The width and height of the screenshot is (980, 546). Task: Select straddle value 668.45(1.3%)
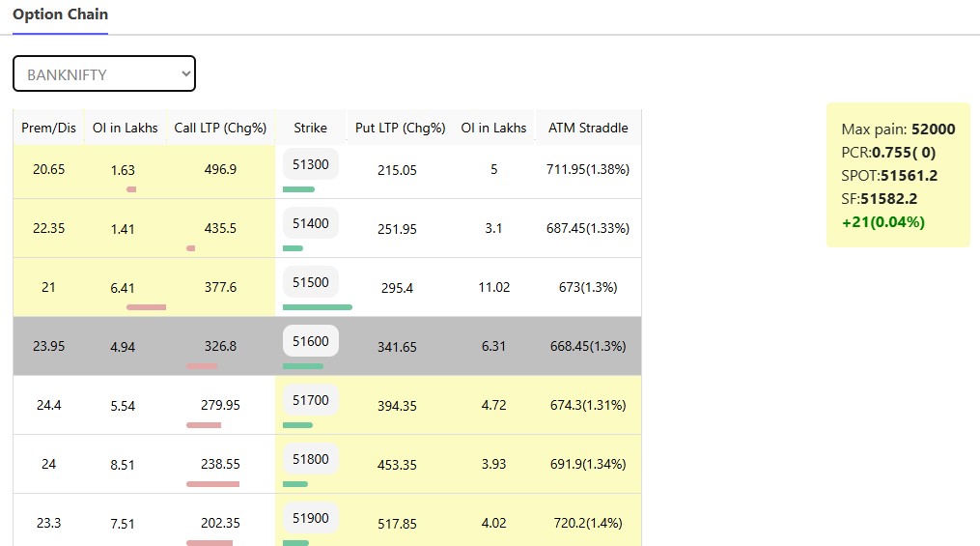pos(588,346)
